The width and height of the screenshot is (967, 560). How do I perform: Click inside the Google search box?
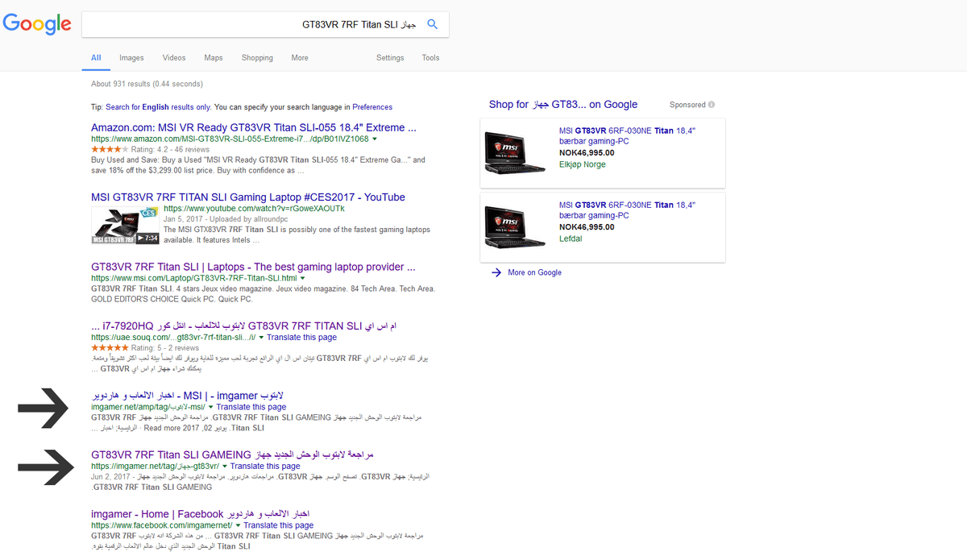click(x=242, y=24)
